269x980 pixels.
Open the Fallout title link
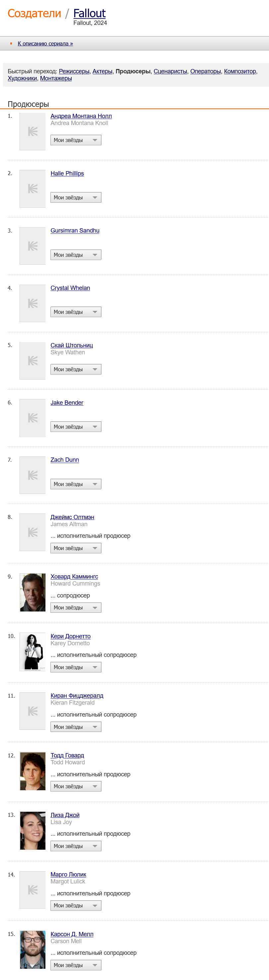pyautogui.click(x=90, y=13)
